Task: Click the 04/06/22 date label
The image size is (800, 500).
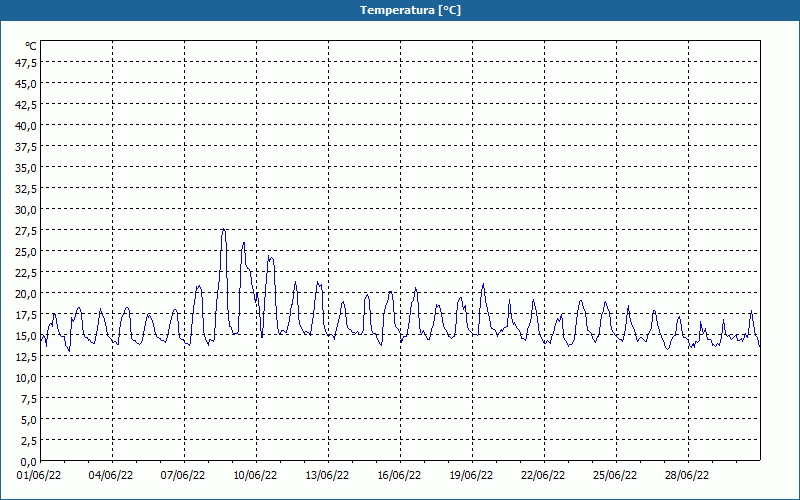Action: click(x=111, y=476)
